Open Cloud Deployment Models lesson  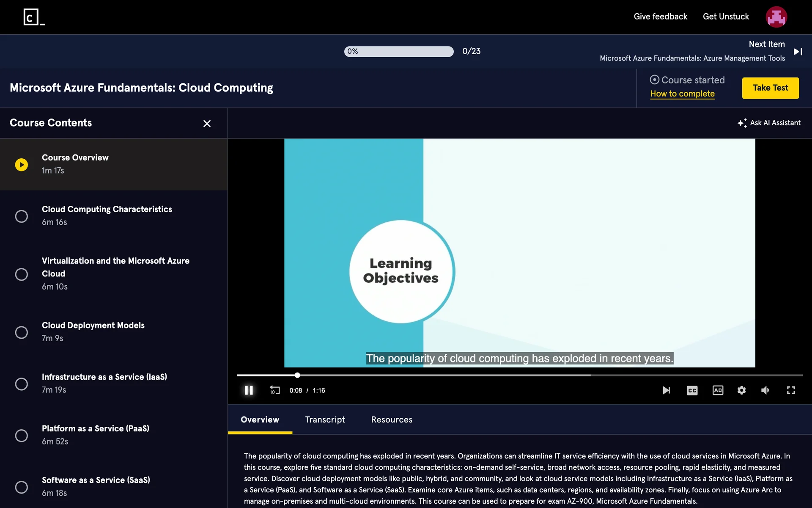pos(93,326)
